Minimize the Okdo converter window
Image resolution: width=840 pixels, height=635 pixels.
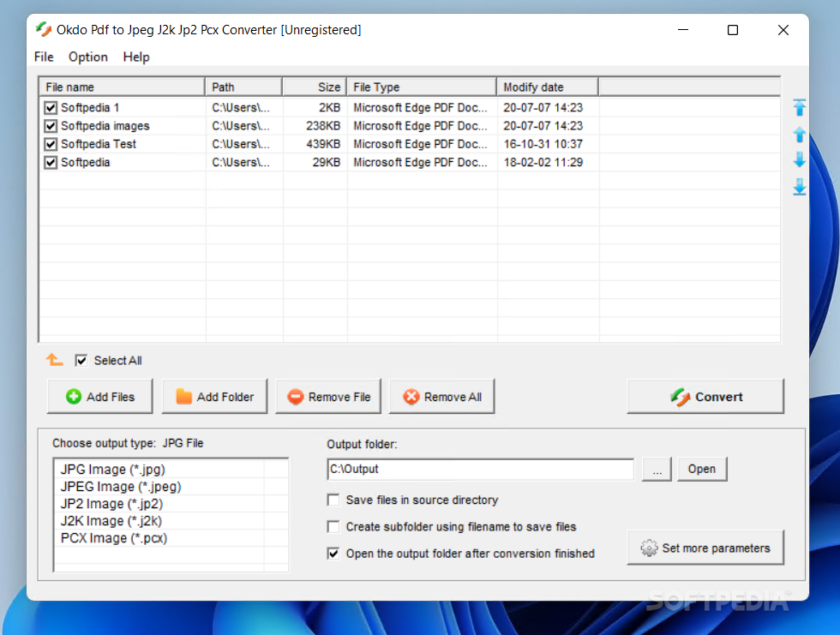[682, 30]
